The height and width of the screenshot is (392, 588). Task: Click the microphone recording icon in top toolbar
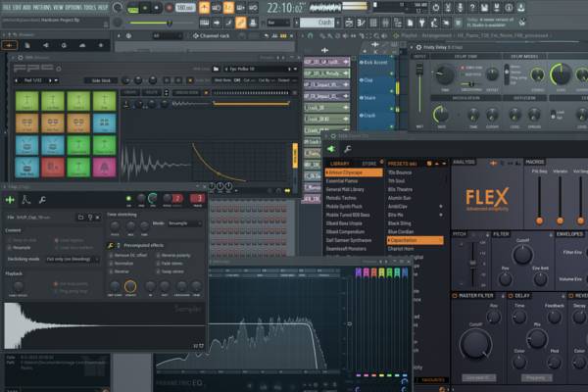pyautogui.click(x=461, y=7)
